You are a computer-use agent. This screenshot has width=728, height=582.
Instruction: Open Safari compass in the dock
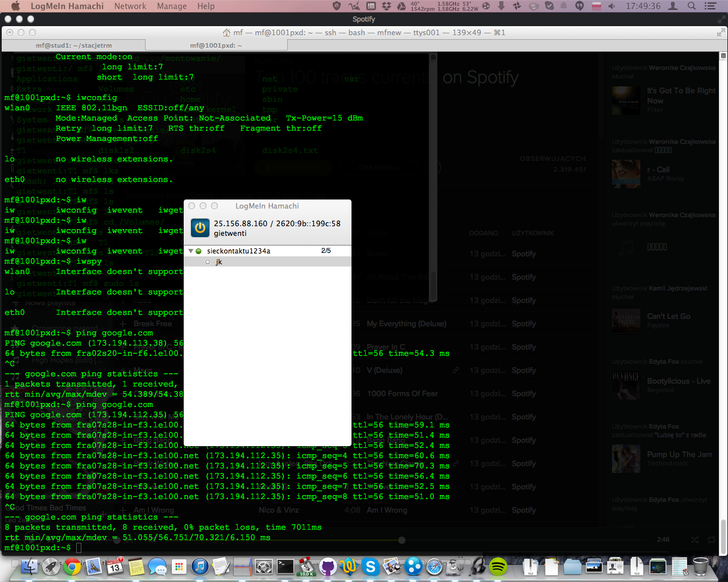click(x=434, y=567)
